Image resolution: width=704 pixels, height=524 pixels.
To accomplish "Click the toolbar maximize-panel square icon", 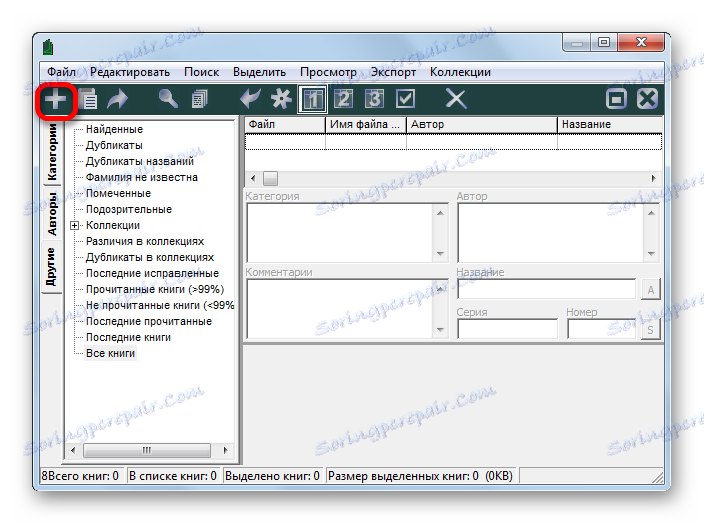I will (616, 99).
